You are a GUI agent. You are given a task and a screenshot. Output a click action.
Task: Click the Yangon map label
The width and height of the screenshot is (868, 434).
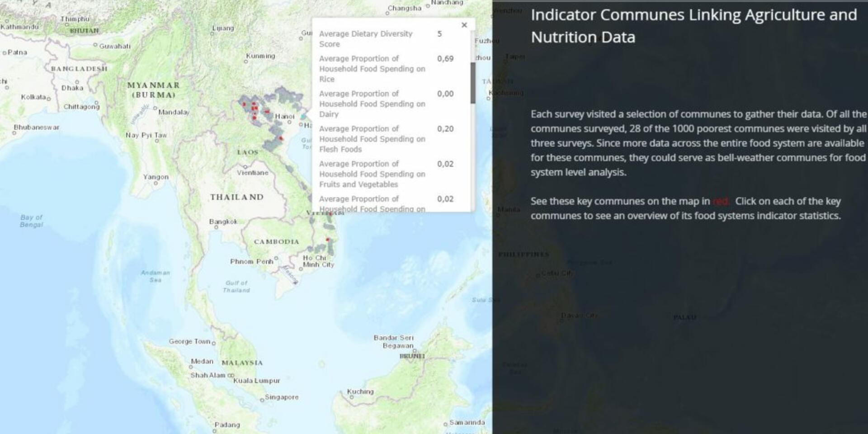156,177
